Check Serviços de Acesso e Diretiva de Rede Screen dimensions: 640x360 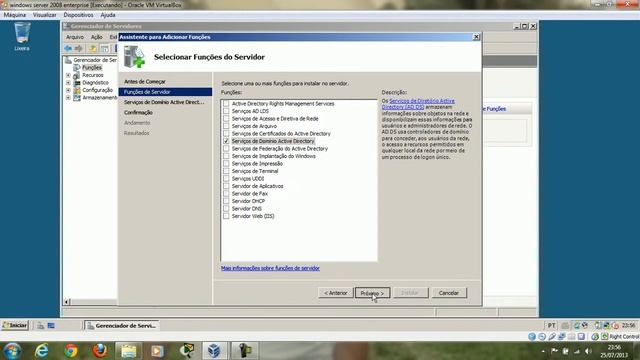[x=226, y=118]
